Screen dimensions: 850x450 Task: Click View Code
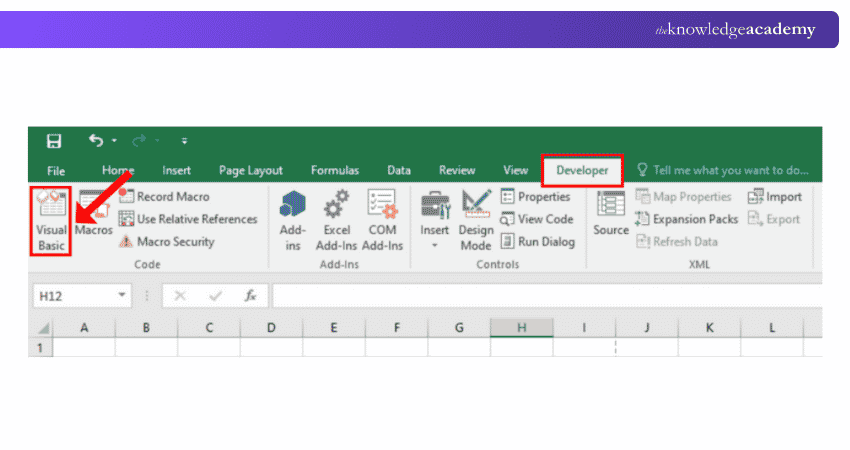pyautogui.click(x=537, y=219)
